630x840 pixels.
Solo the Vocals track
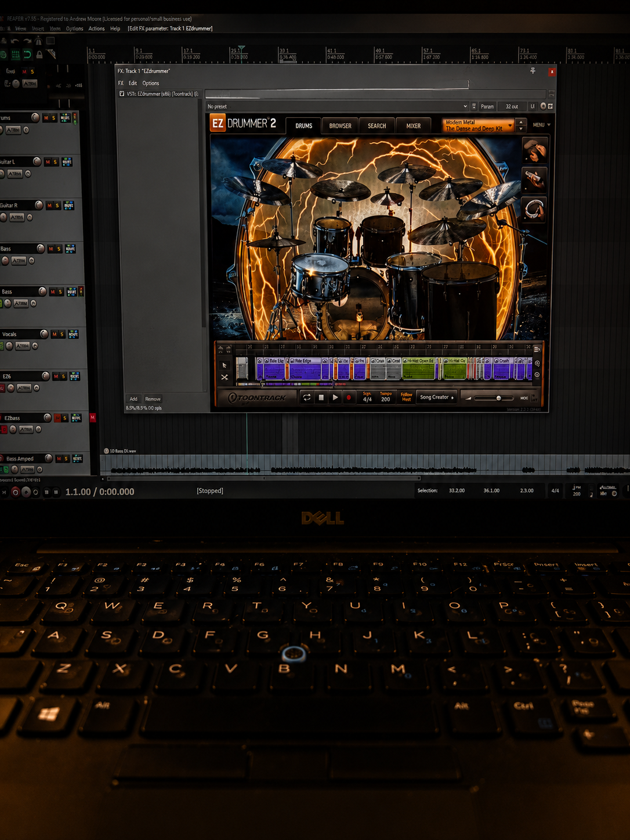point(61,334)
